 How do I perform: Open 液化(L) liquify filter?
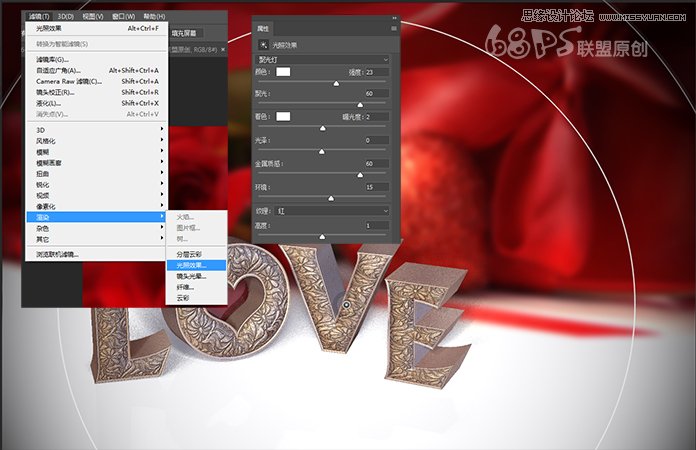[97, 103]
